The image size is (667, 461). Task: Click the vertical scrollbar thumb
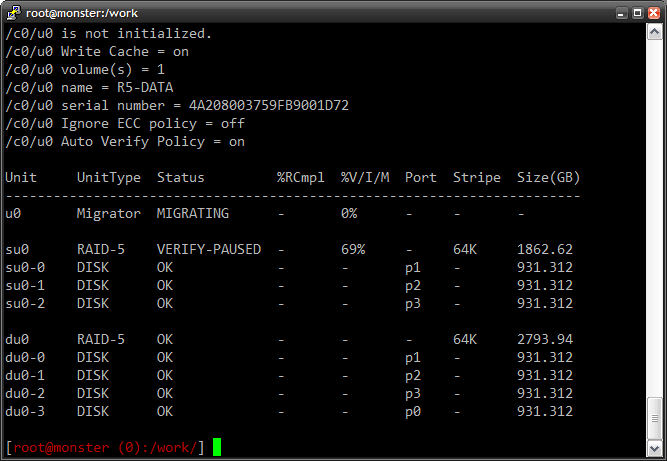point(654,418)
